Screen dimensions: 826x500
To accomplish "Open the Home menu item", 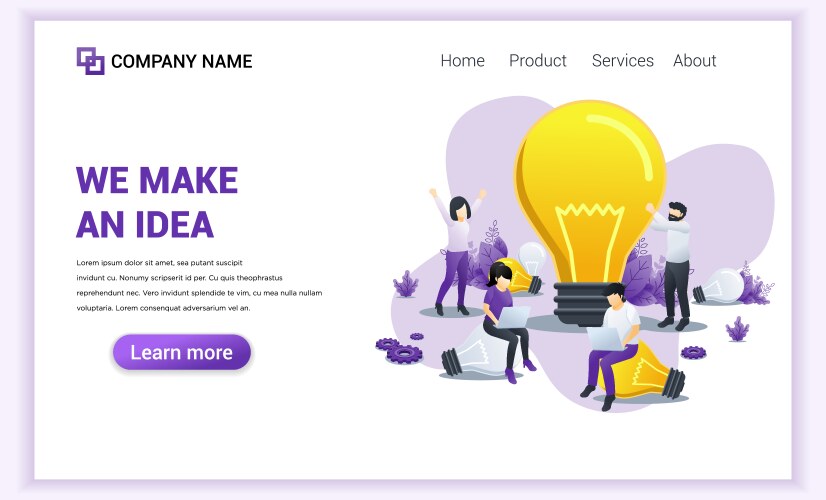I will coord(463,61).
